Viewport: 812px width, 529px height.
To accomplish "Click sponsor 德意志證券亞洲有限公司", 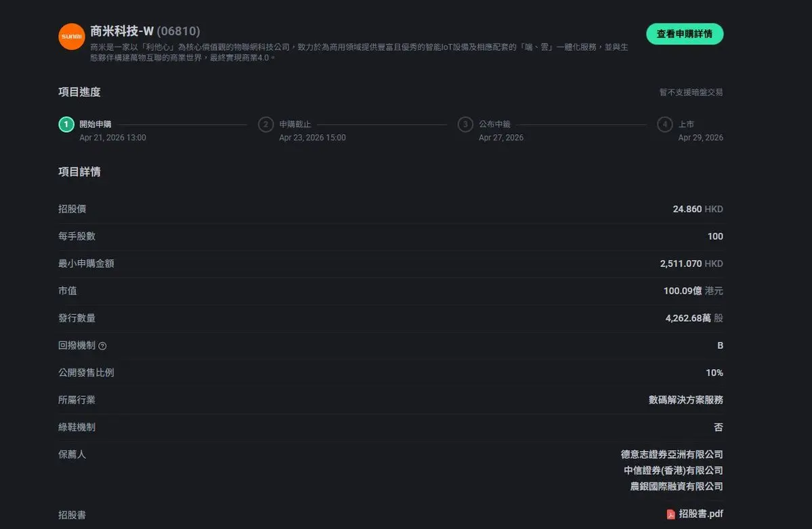I will (672, 454).
